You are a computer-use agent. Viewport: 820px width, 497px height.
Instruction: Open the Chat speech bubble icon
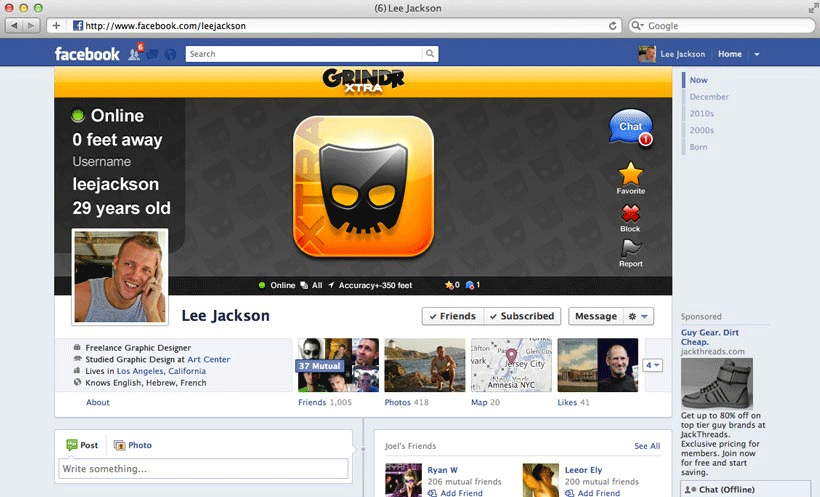[x=630, y=127]
